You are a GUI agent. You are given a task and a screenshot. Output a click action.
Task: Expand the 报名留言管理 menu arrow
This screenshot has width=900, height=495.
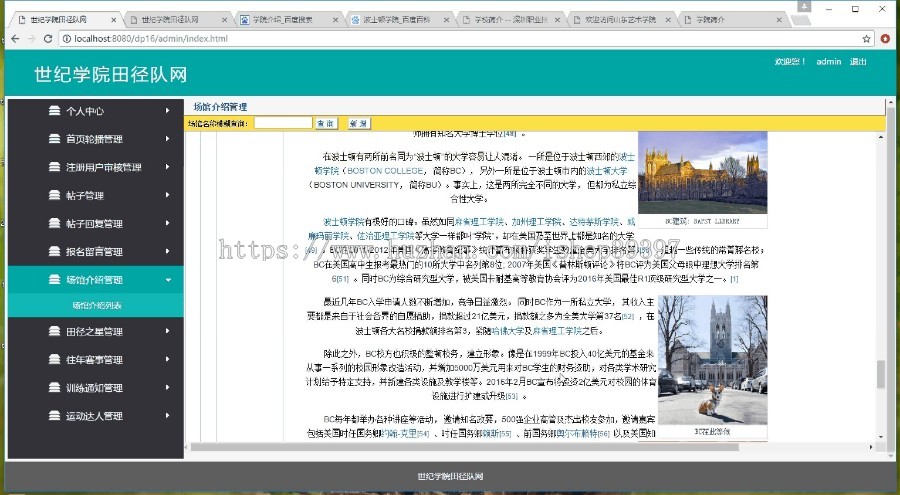(x=168, y=252)
